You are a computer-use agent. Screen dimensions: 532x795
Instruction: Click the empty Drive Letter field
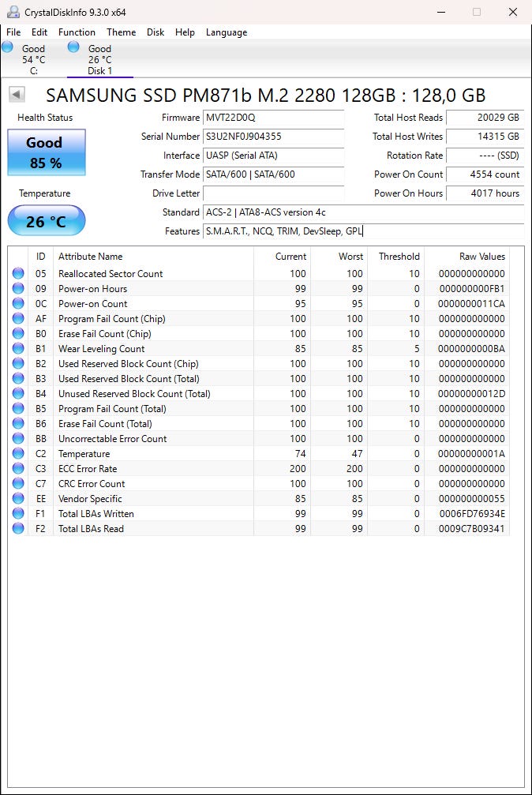273,193
